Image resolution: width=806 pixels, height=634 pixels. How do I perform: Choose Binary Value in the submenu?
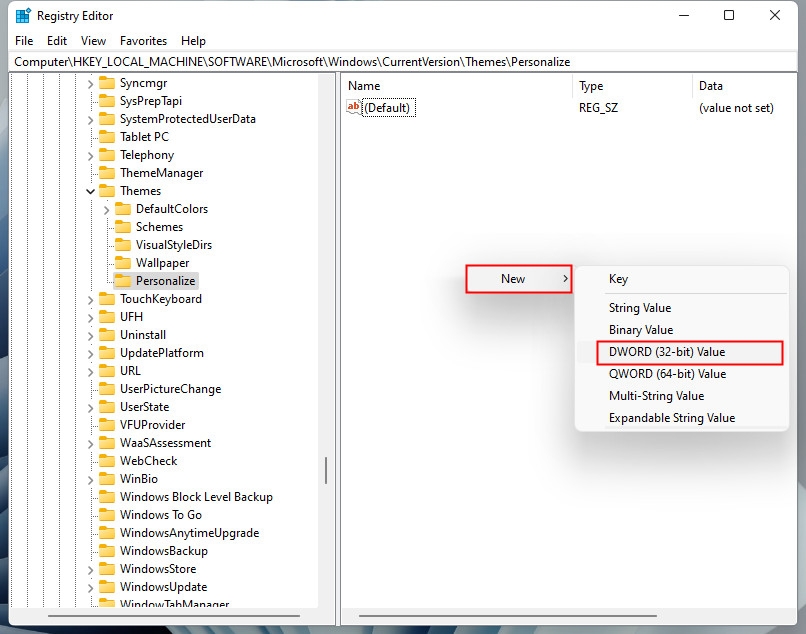click(682, 330)
